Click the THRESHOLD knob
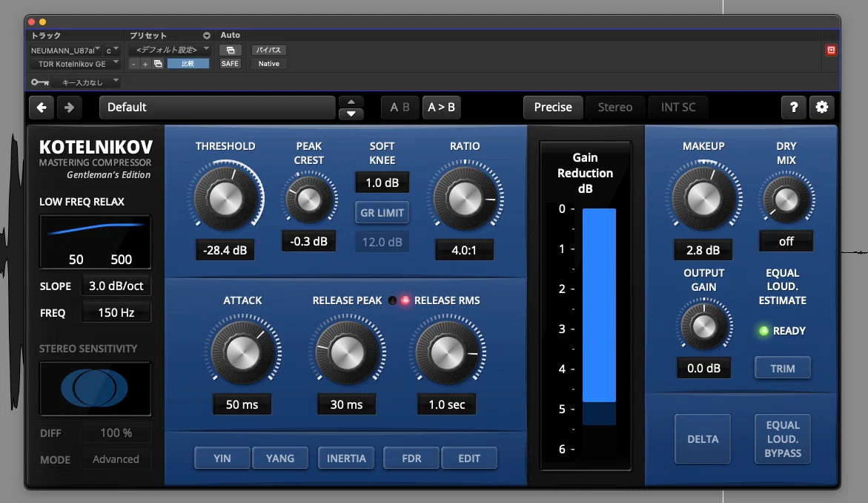868x503 pixels. 225,197
